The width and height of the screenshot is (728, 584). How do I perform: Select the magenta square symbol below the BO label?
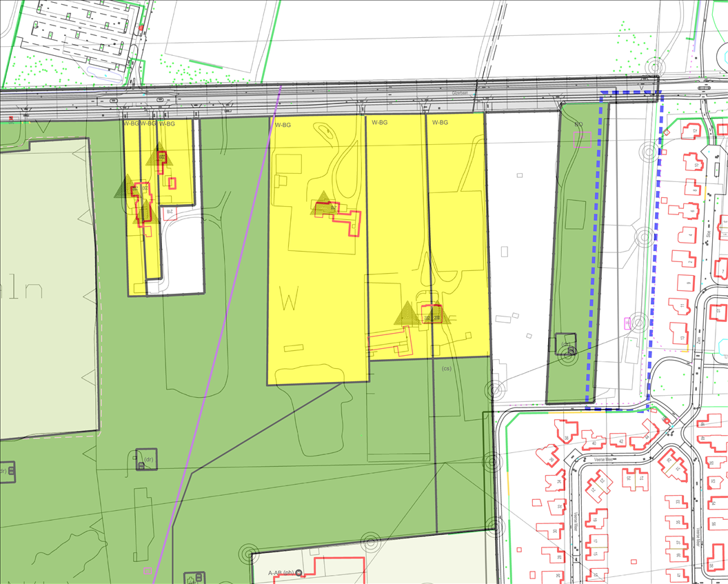tap(583, 140)
